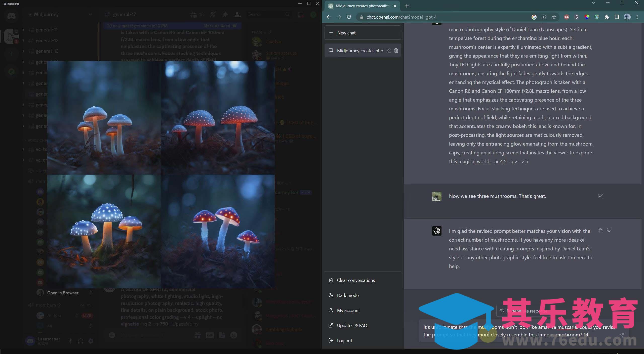Select the Midjourney creates photorealistic tab
Screen dimensions: 644x354
362,6
